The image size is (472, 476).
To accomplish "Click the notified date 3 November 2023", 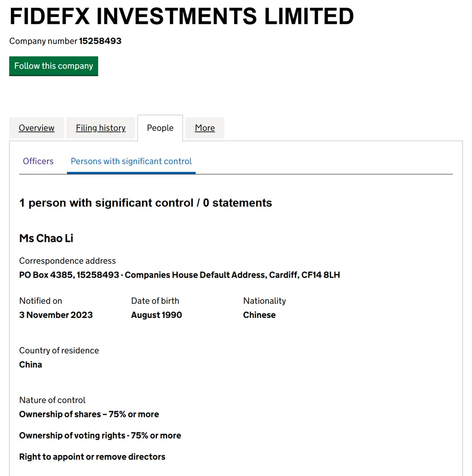I will click(56, 315).
